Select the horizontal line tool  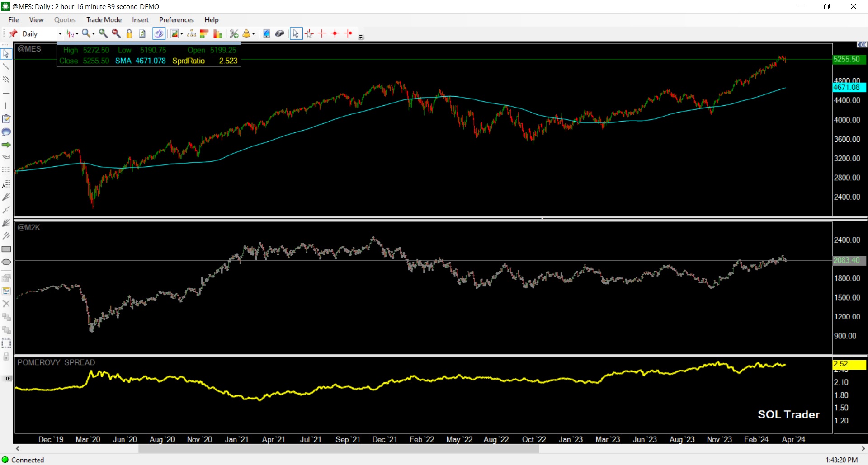click(6, 93)
